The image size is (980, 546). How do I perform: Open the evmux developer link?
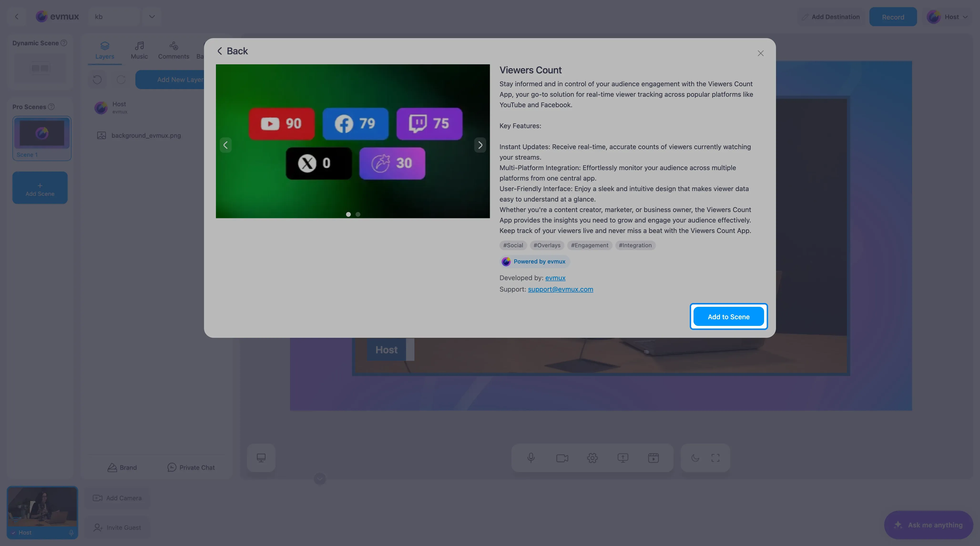pyautogui.click(x=555, y=278)
